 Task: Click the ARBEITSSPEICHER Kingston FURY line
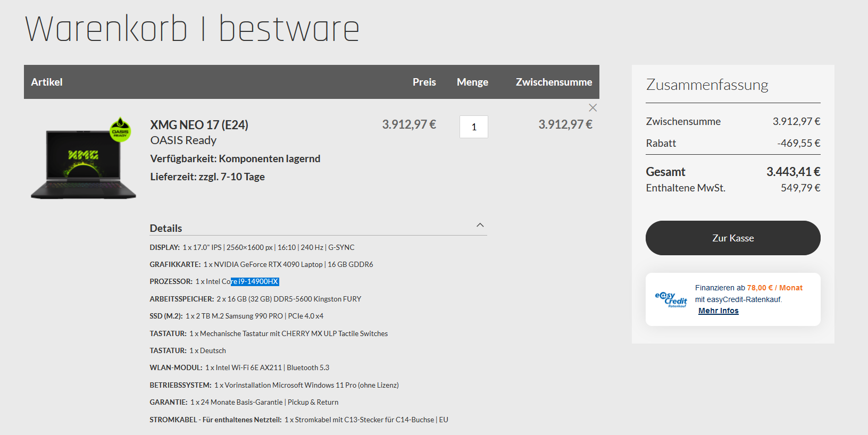click(x=255, y=299)
